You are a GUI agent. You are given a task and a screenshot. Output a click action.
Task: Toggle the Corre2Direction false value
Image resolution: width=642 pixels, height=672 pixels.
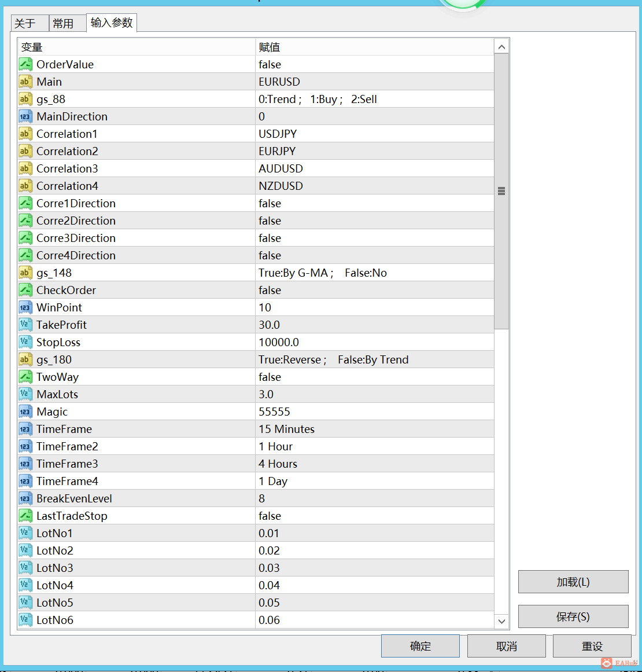pyautogui.click(x=374, y=221)
